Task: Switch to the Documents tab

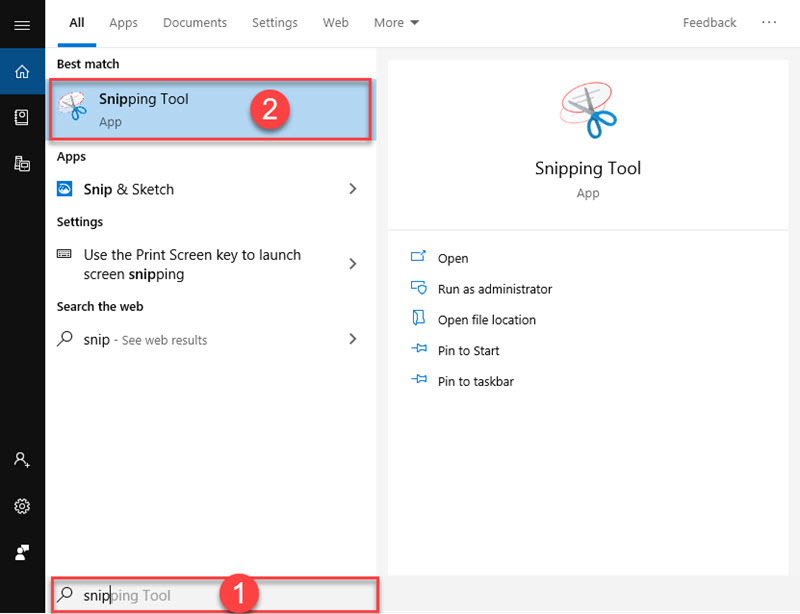Action: coord(195,23)
